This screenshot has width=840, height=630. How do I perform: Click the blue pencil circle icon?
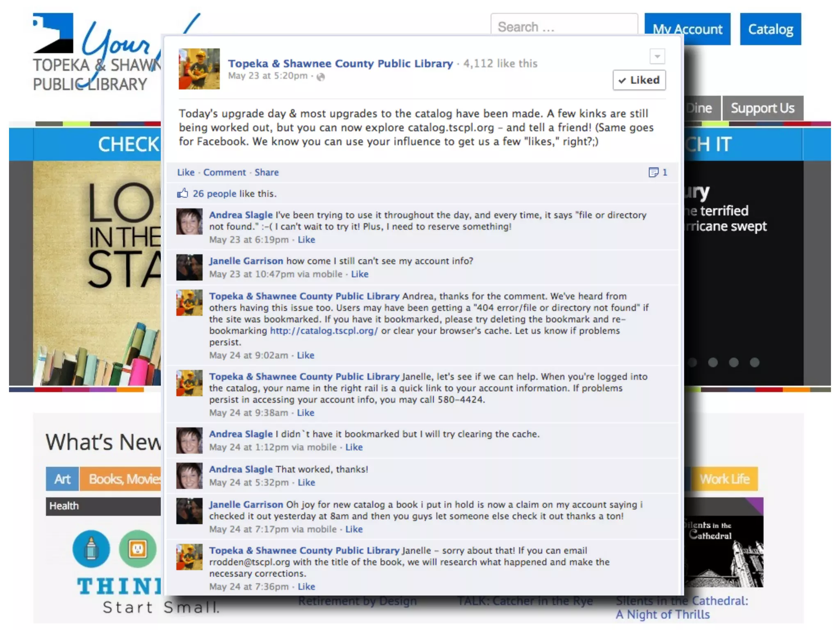(x=91, y=549)
